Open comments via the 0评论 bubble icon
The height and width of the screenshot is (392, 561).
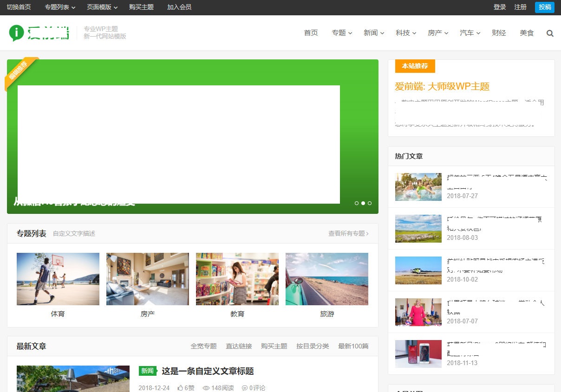click(253, 388)
